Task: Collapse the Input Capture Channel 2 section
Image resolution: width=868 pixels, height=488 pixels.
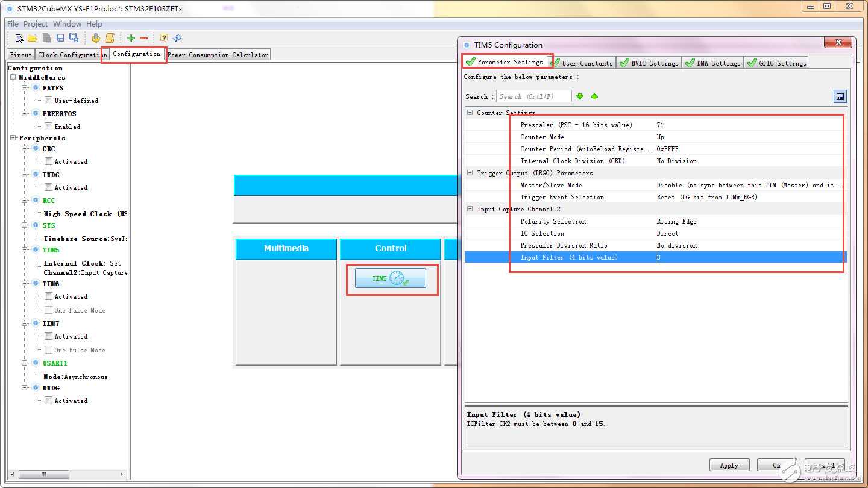Action: pyautogui.click(x=470, y=209)
